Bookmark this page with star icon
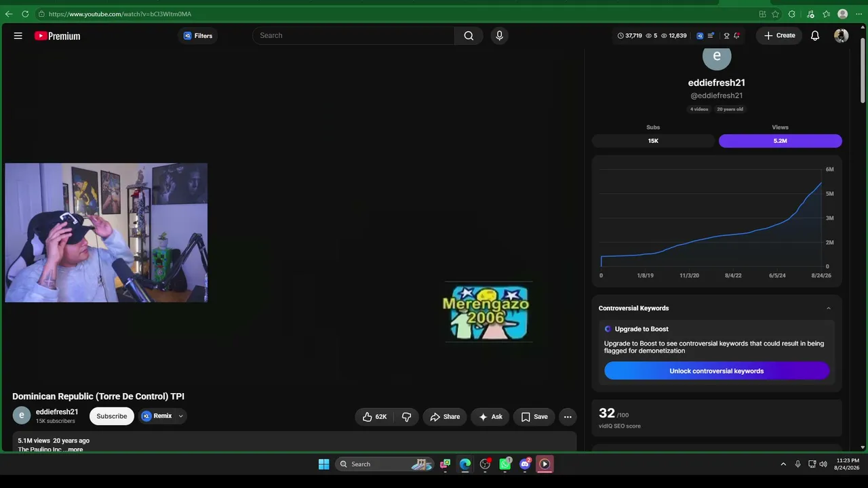 click(x=775, y=14)
